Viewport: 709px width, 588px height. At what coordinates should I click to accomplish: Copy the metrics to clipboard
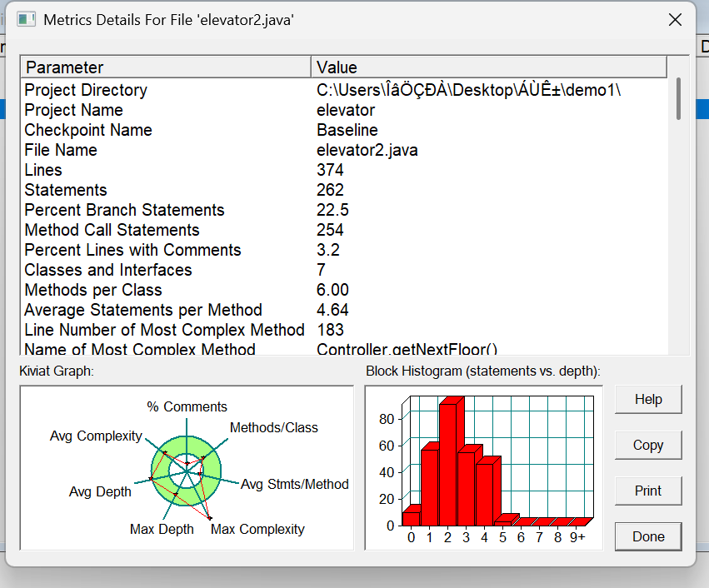pos(648,446)
